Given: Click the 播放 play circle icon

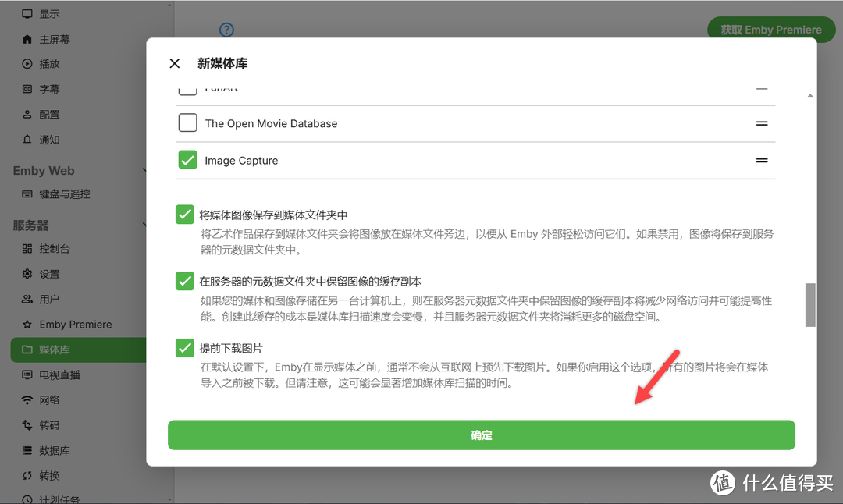Looking at the screenshot, I should coord(27,64).
